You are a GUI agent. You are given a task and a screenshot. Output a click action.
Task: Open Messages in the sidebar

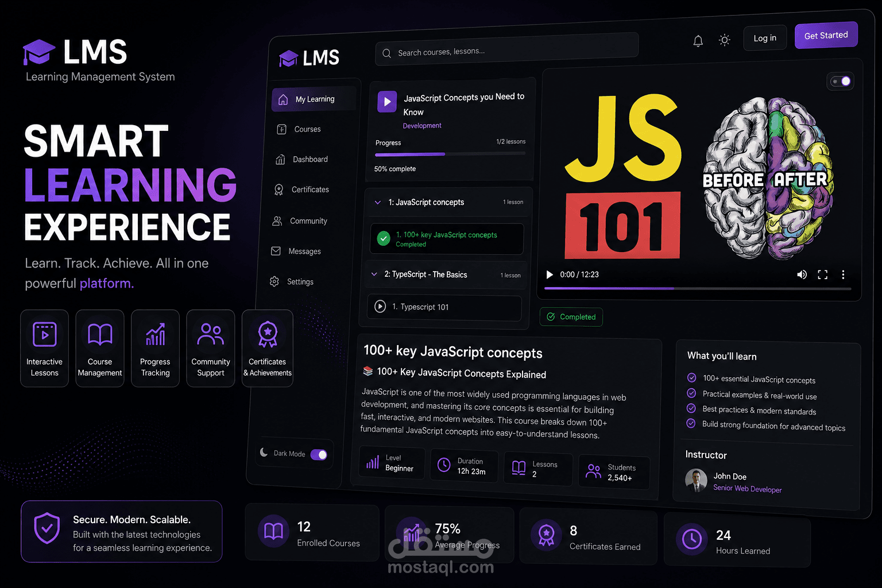coord(296,252)
